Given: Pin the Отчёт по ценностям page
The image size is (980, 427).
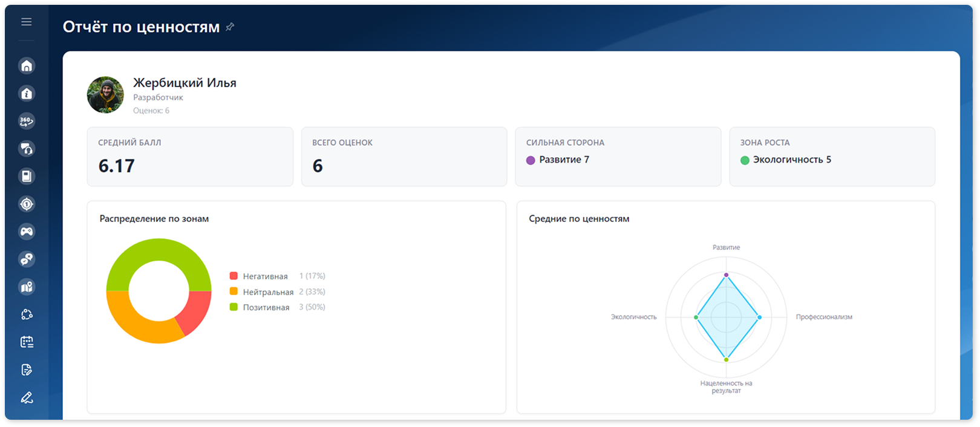Looking at the screenshot, I should click(x=230, y=27).
